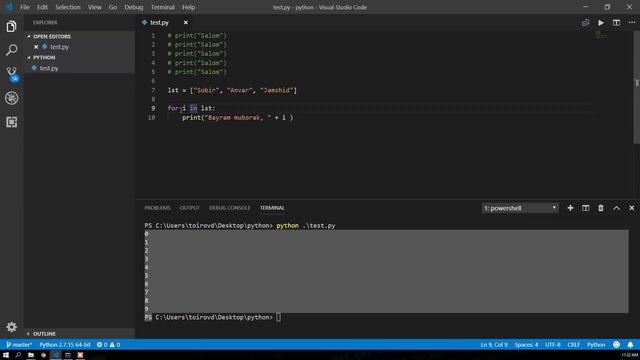
Task: Click the feedback smiley in status bar
Action: coord(616,344)
